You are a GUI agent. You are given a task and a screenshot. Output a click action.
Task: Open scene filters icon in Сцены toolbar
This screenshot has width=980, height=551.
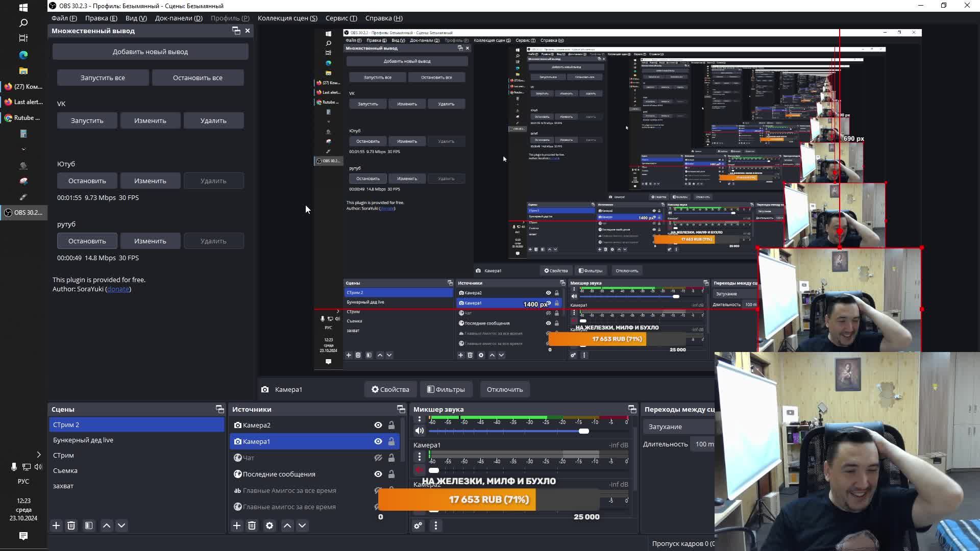[89, 525]
